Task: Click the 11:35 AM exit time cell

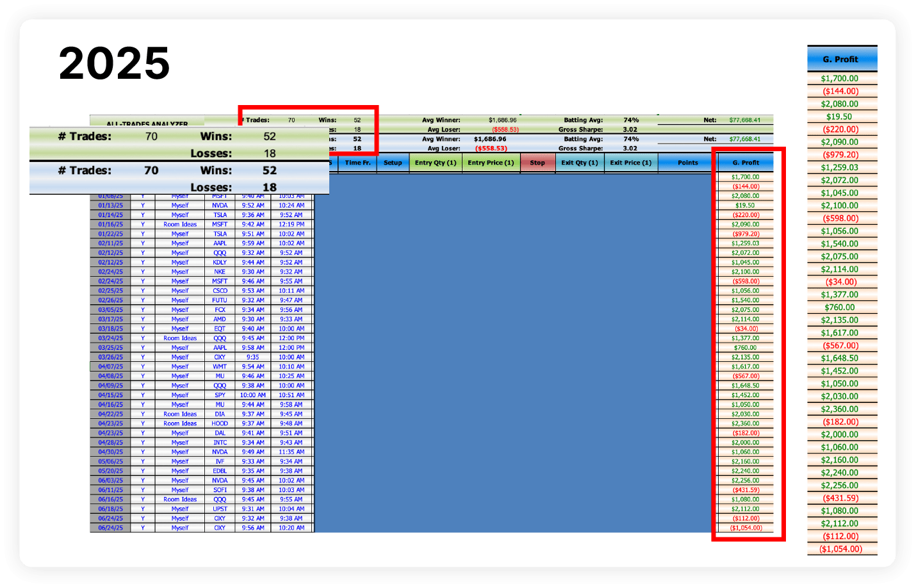Action: [291, 452]
